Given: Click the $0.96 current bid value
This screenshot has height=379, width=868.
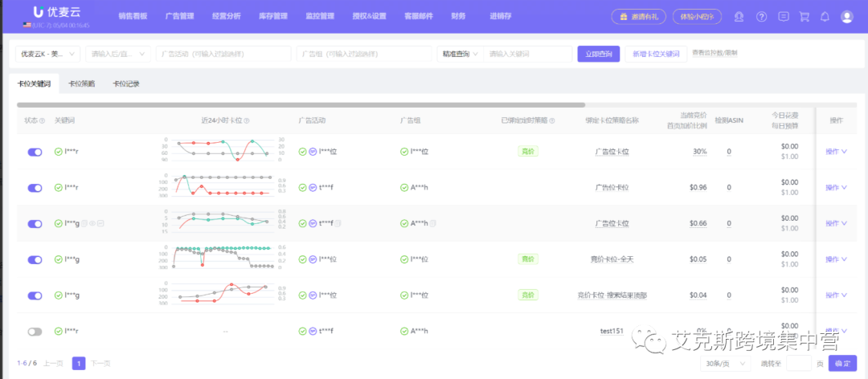Looking at the screenshot, I should (698, 188).
